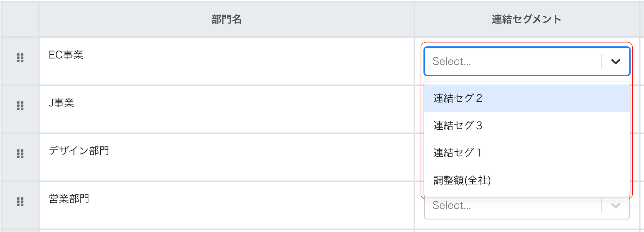Click the EC事業 department name

click(x=66, y=55)
